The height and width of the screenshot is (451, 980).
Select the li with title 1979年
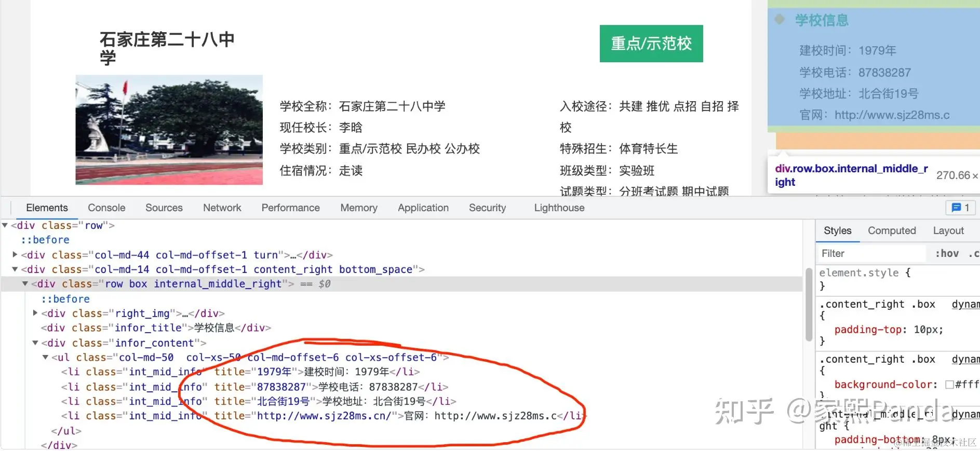pyautogui.click(x=240, y=372)
